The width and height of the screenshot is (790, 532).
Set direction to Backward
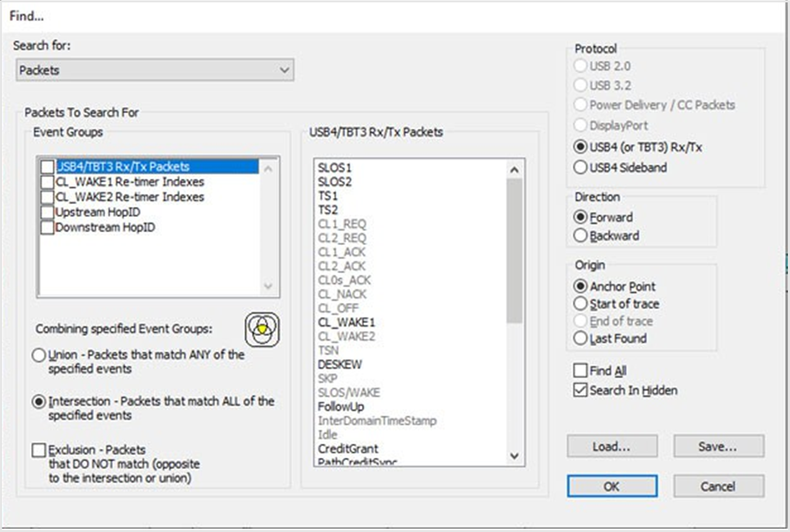580,236
